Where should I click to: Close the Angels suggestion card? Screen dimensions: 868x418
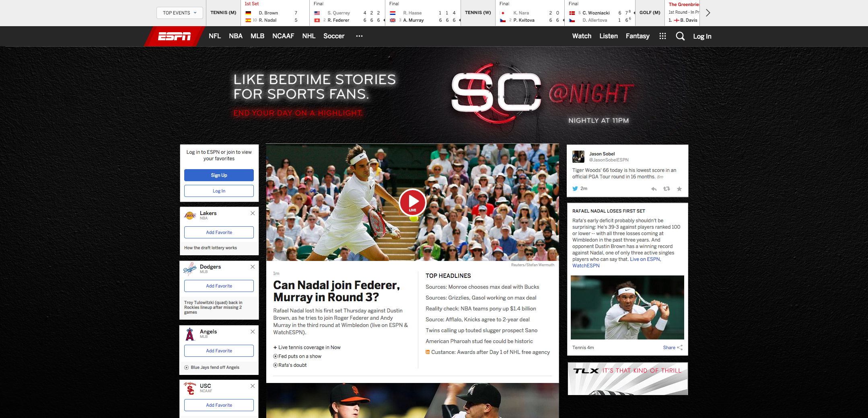253,331
